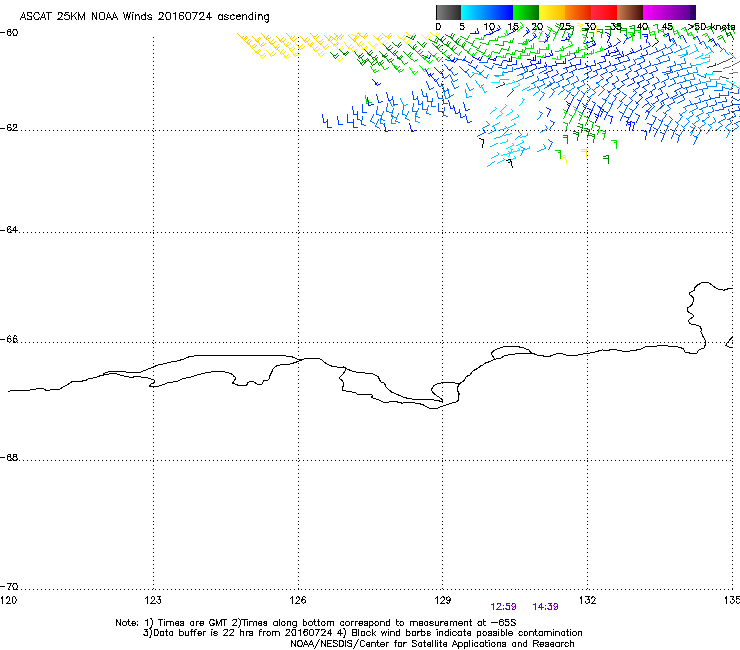Click the legend tick label '10'
The height and width of the screenshot is (650, 740).
[489, 27]
